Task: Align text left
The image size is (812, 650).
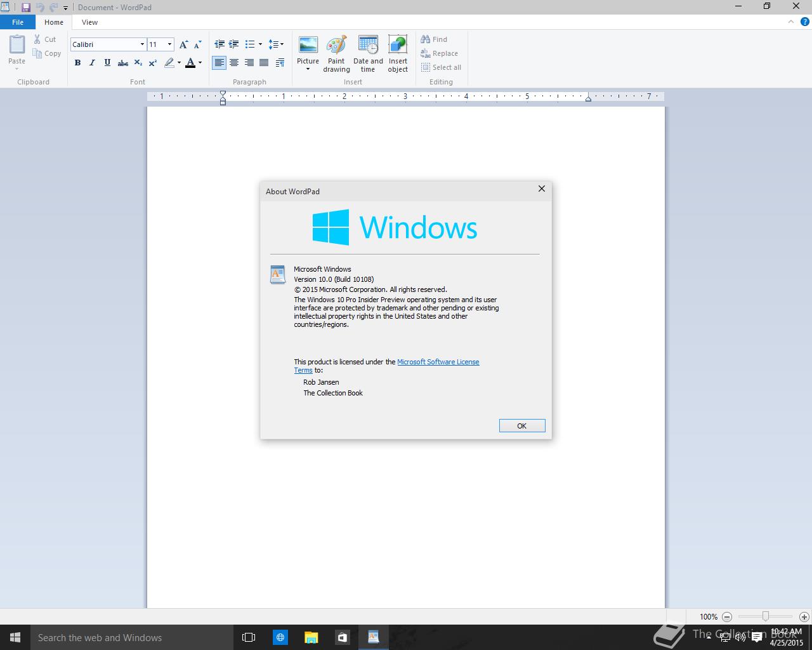Action: [x=219, y=63]
